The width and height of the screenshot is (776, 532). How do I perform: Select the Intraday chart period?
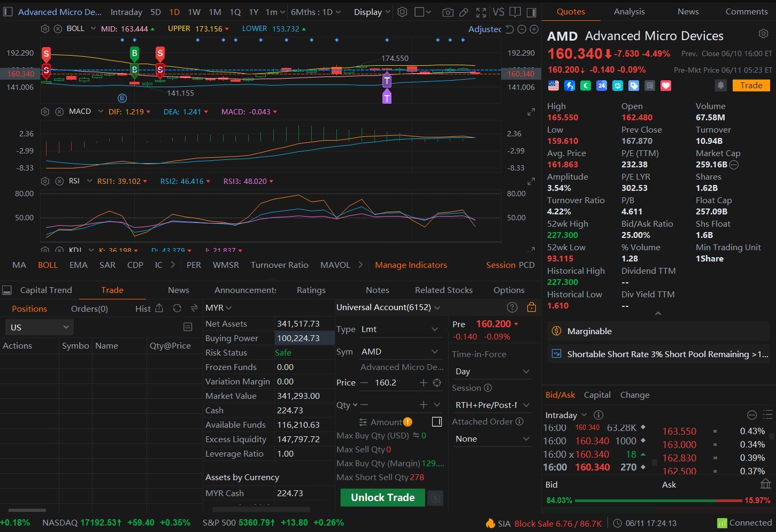(x=126, y=12)
